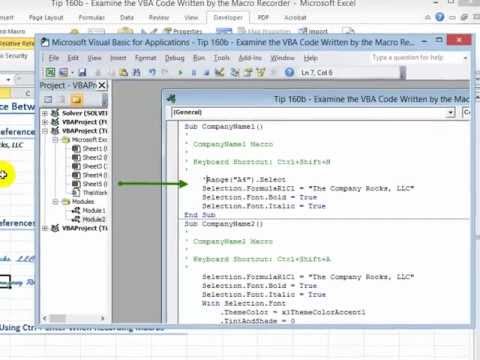
Task: Select Module2 in the project tree
Action: click(x=89, y=219)
